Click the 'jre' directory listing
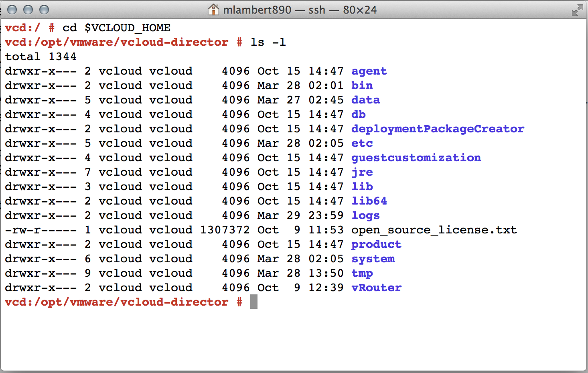Image resolution: width=588 pixels, height=373 pixels. (362, 172)
